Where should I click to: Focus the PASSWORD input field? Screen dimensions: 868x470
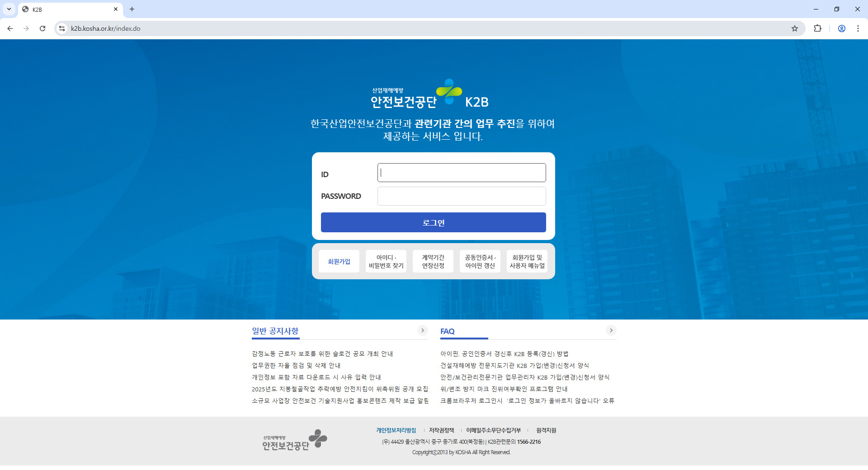[462, 196]
